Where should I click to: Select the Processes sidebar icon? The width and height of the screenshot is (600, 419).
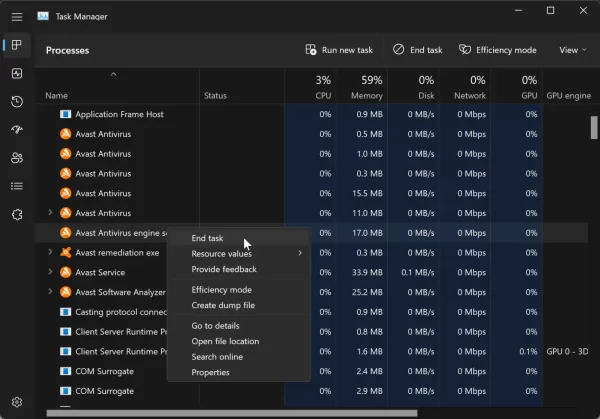pyautogui.click(x=16, y=45)
